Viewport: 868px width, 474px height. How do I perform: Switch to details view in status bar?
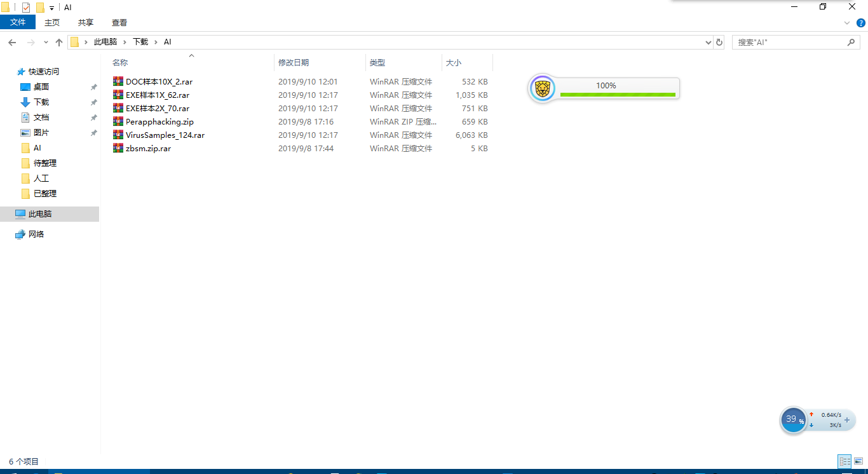(844, 462)
